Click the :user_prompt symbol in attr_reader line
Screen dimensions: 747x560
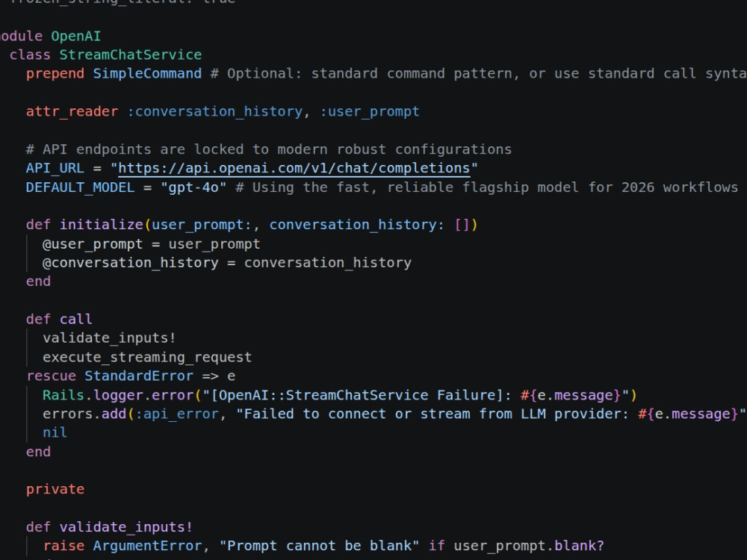click(x=370, y=111)
